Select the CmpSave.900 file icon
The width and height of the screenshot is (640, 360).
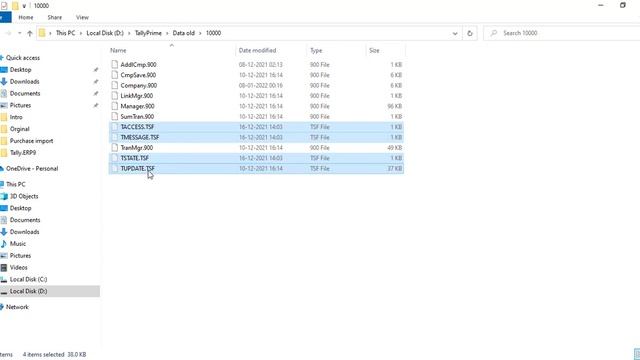[x=115, y=75]
